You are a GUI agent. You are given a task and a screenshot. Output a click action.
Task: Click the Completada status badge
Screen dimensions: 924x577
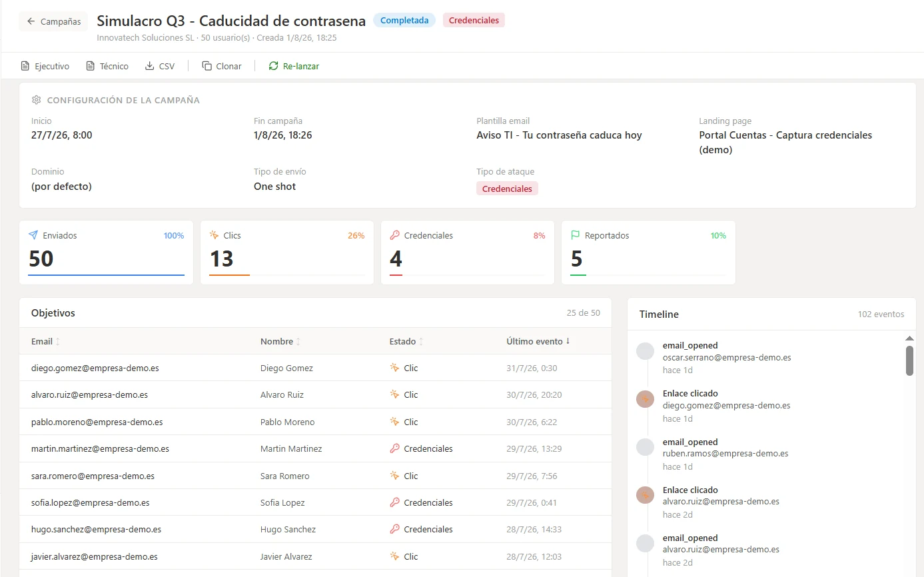pyautogui.click(x=404, y=21)
